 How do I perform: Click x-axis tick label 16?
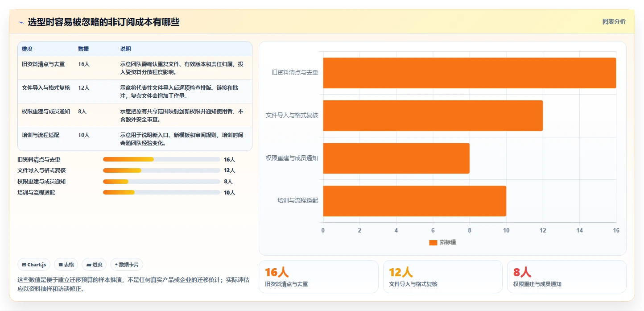[616, 230]
